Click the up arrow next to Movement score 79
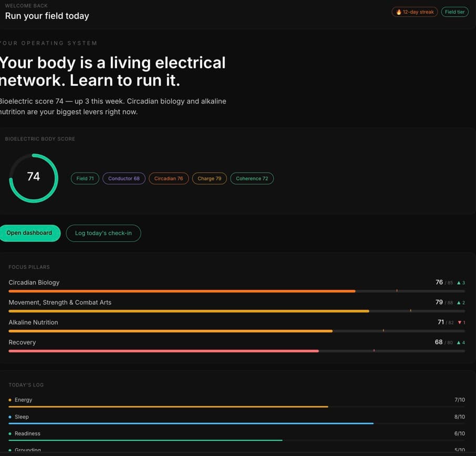The height and width of the screenshot is (456, 476). (x=459, y=302)
